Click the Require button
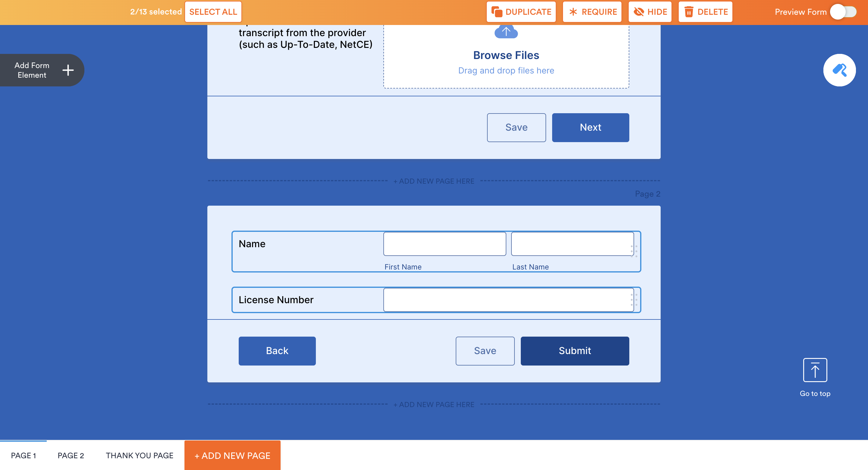The height and width of the screenshot is (470, 868). (592, 12)
